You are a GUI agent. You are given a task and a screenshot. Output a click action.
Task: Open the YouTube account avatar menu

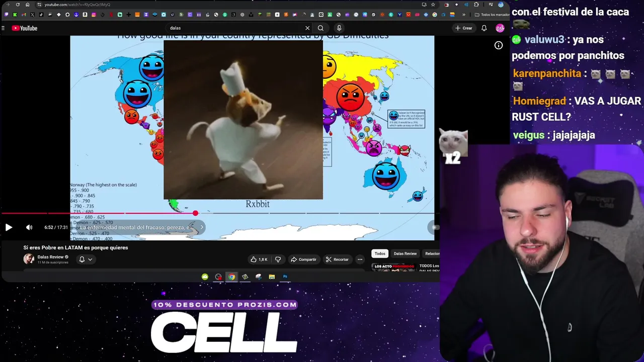pos(500,28)
